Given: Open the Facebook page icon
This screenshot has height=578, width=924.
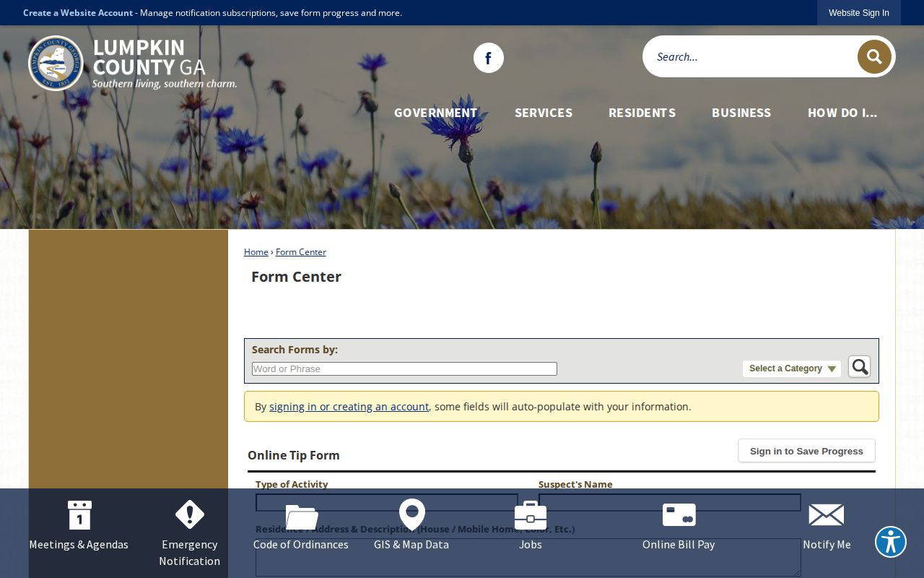Looking at the screenshot, I should (x=489, y=58).
